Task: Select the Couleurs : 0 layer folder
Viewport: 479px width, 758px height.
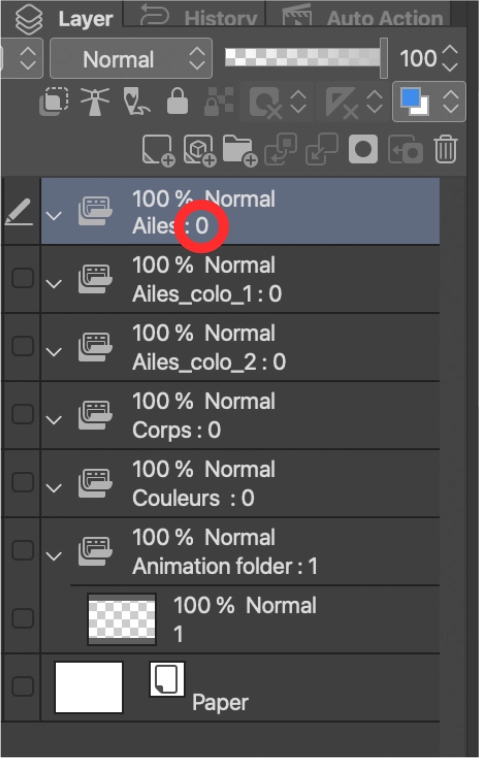Action: 240,483
